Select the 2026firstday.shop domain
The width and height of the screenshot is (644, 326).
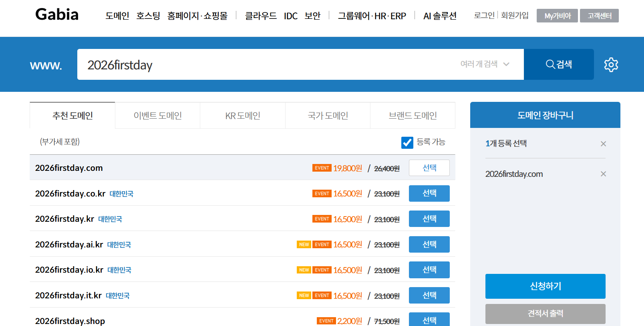tap(429, 320)
